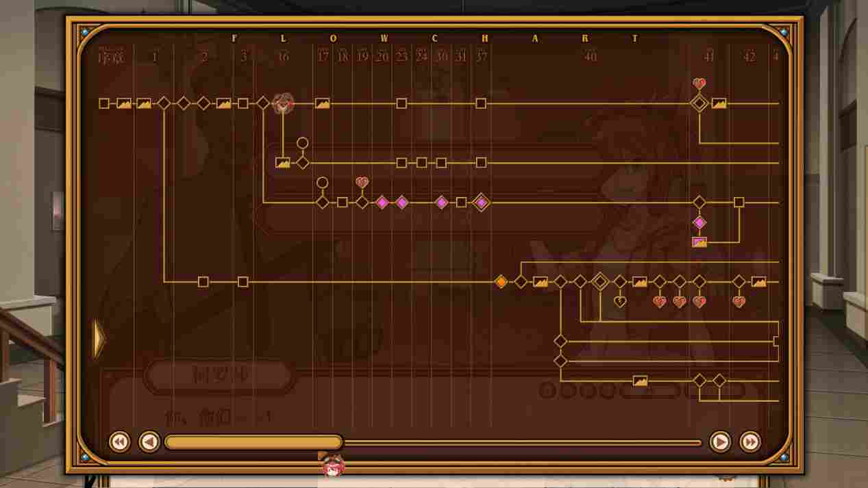Select the chapter 40 header label
Screen dimensions: 868x488
coord(591,57)
